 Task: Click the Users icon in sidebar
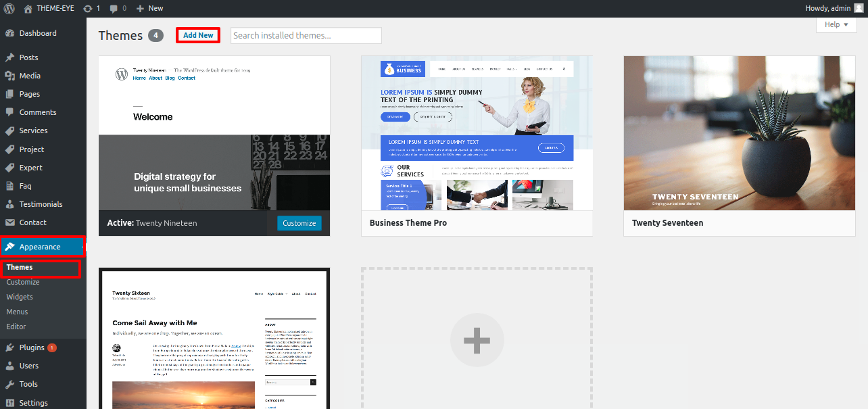point(9,366)
